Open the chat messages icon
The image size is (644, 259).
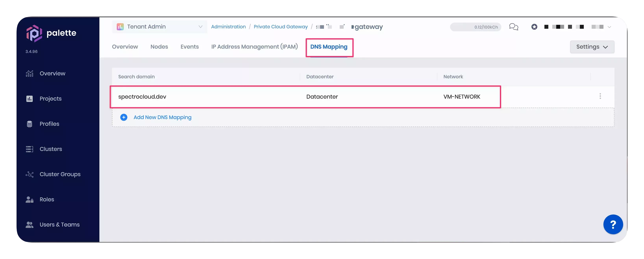(514, 27)
